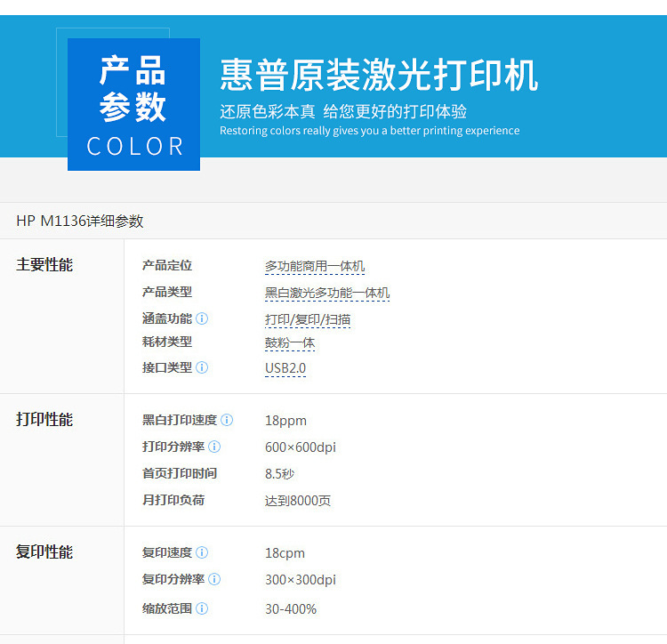Image resolution: width=667 pixels, height=644 pixels.
Task: Open the 黑白激光多功能一体机 link
Action: pyautogui.click(x=327, y=293)
